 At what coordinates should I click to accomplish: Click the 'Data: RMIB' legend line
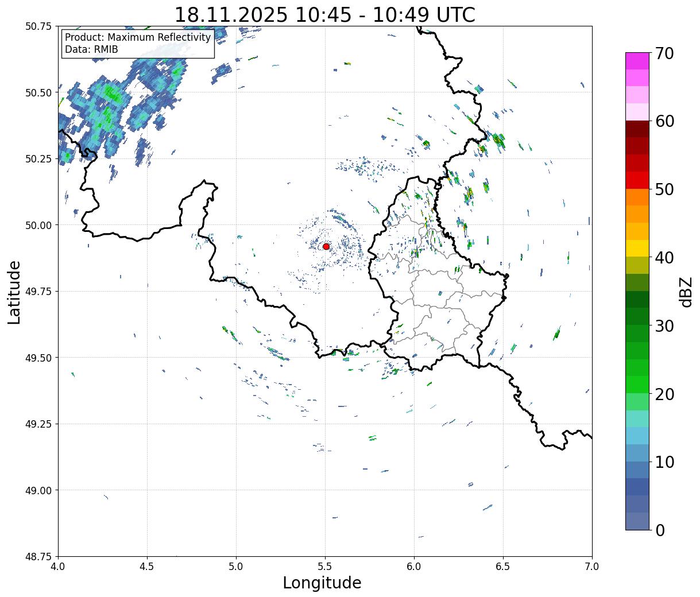91,49
